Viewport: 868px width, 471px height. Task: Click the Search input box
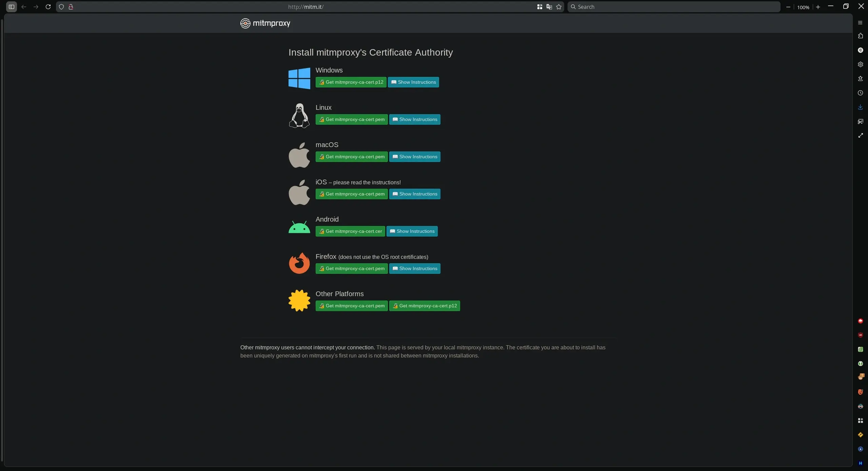click(x=674, y=7)
